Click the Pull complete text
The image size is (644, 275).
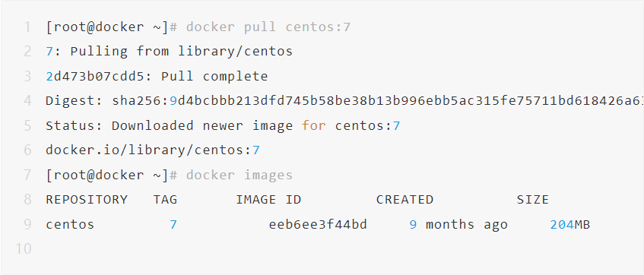tap(214, 76)
